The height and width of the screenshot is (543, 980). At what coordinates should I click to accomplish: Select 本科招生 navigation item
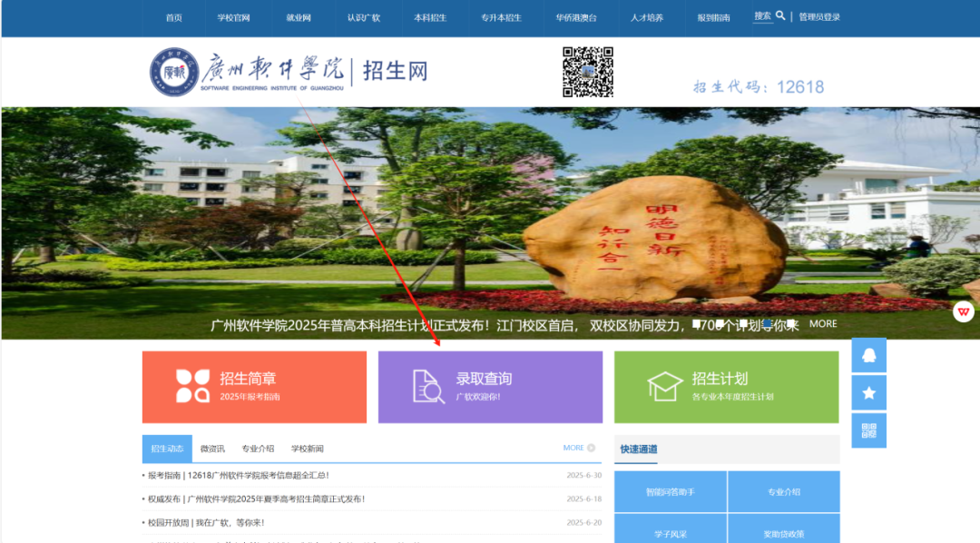tap(430, 17)
